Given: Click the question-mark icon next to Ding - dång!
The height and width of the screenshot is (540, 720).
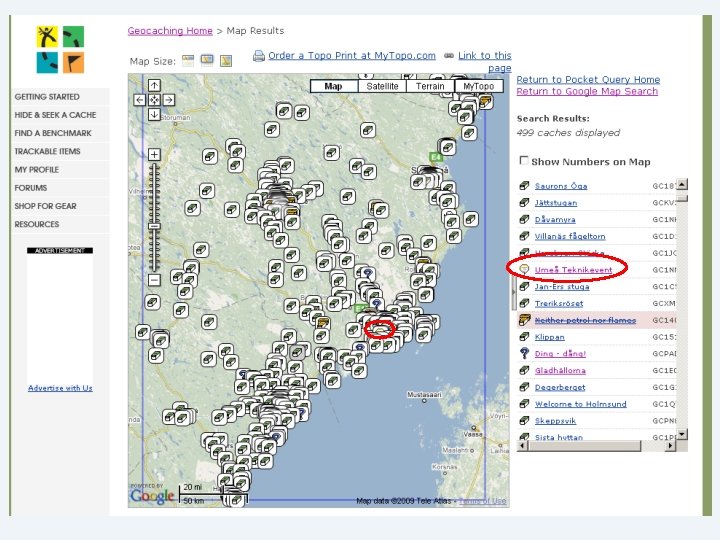Looking at the screenshot, I should [x=524, y=353].
